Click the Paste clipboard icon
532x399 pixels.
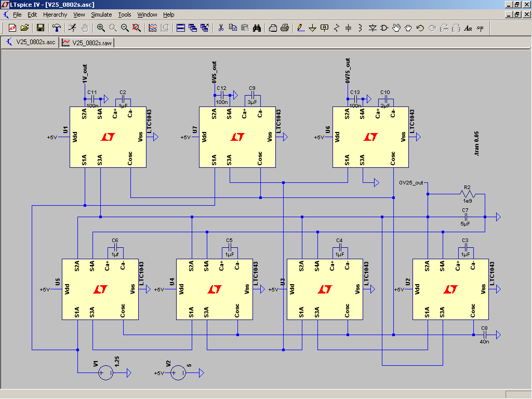pyautogui.click(x=245, y=28)
